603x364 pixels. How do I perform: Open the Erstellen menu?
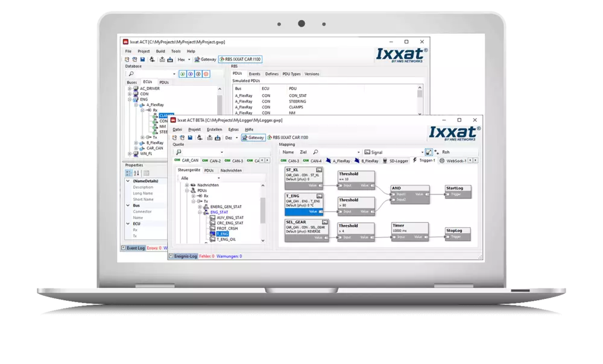tap(214, 130)
